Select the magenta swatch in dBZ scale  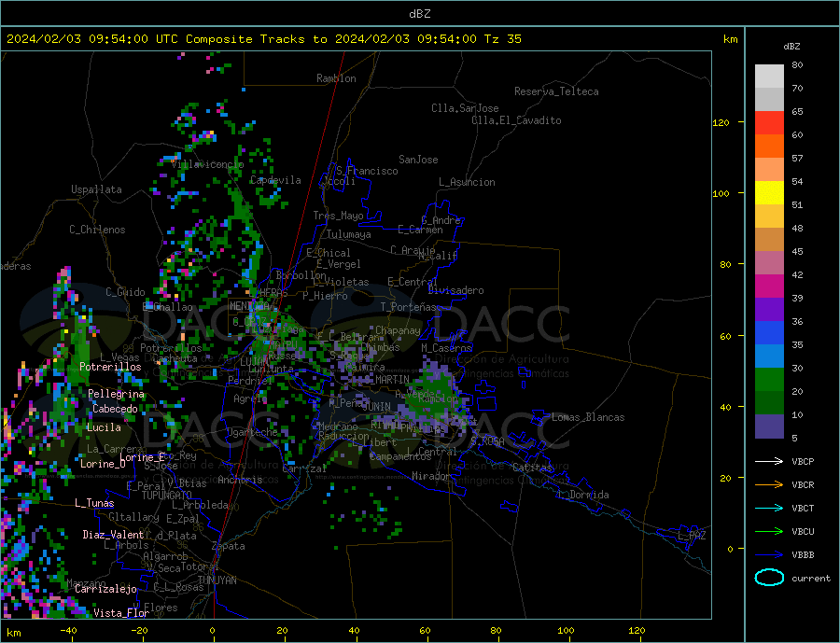tap(769, 287)
